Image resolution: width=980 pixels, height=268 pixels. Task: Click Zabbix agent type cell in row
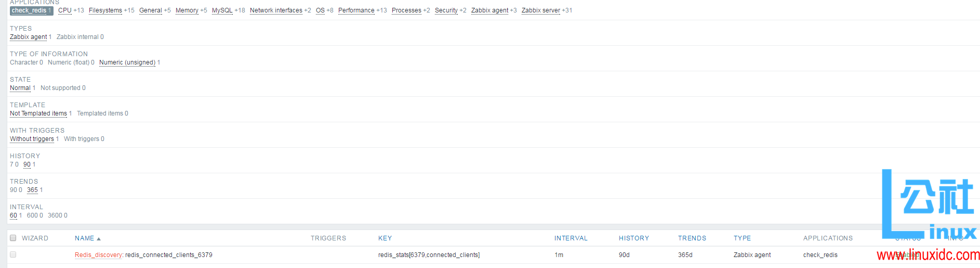(752, 255)
